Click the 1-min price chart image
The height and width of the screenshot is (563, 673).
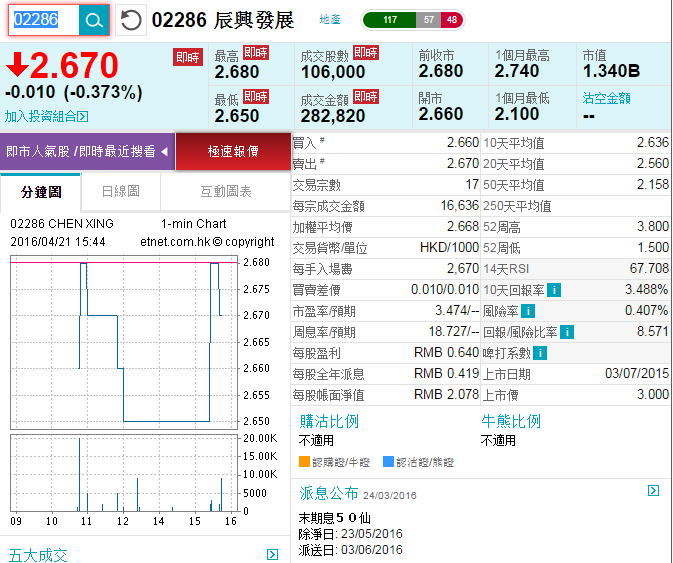[x=124, y=340]
